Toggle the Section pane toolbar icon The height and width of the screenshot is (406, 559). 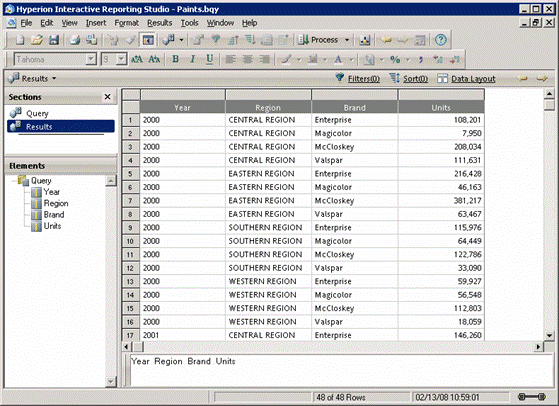(x=148, y=40)
